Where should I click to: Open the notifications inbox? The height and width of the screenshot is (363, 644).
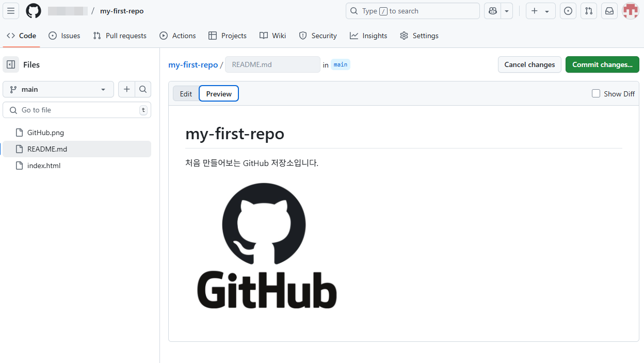tap(609, 11)
